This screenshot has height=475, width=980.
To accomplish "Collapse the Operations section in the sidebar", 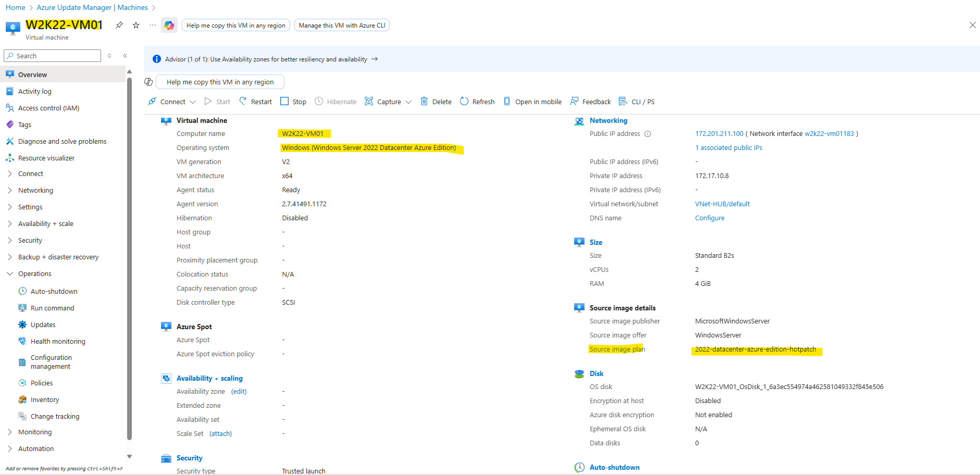I will (10, 274).
